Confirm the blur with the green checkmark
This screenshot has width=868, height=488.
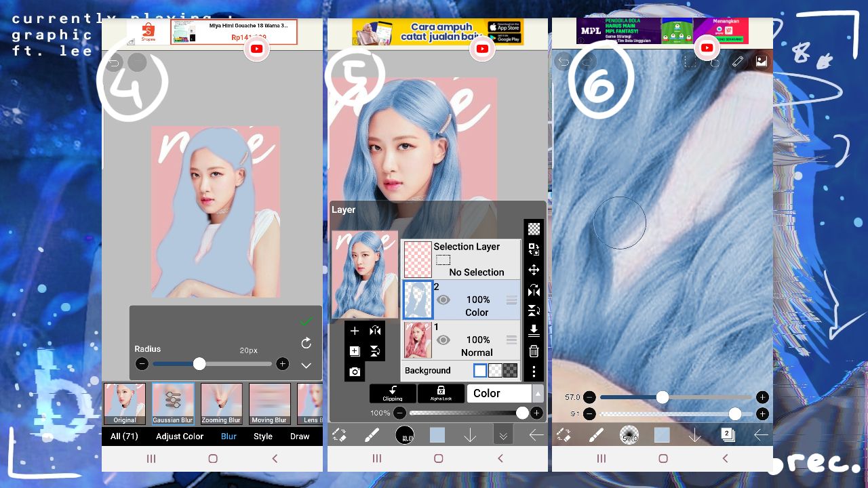tap(307, 321)
